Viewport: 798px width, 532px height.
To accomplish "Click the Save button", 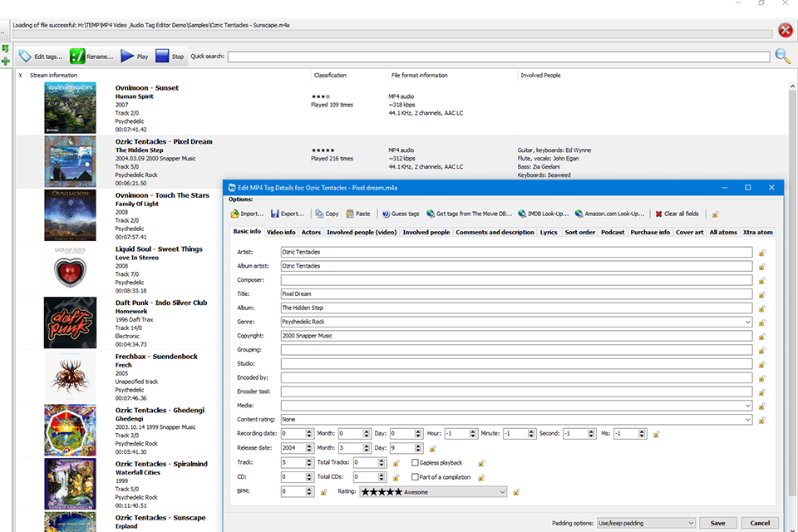I will tap(717, 523).
